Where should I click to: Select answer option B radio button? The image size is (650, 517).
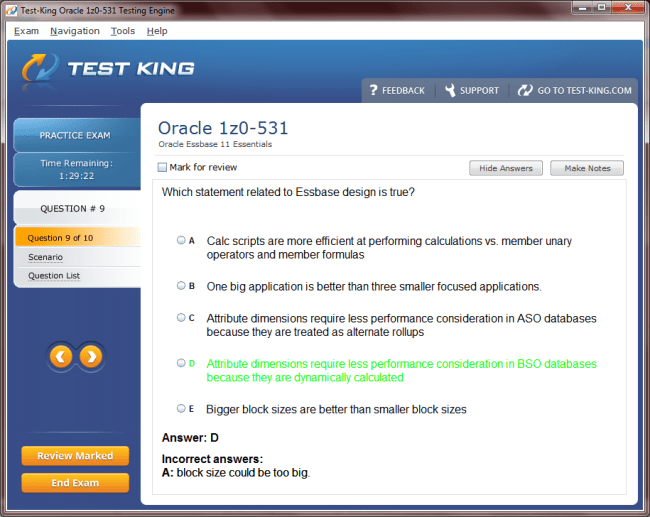pyautogui.click(x=181, y=286)
